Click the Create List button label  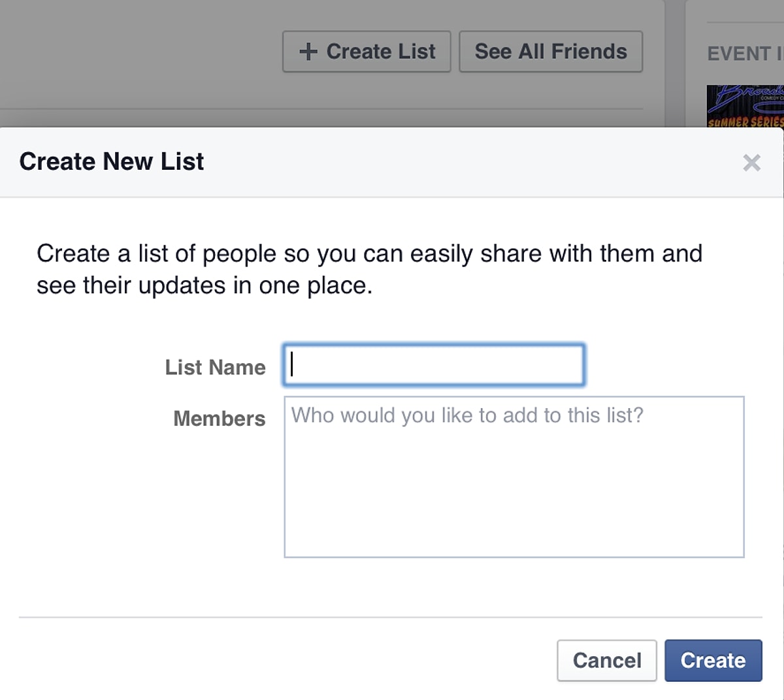(381, 52)
